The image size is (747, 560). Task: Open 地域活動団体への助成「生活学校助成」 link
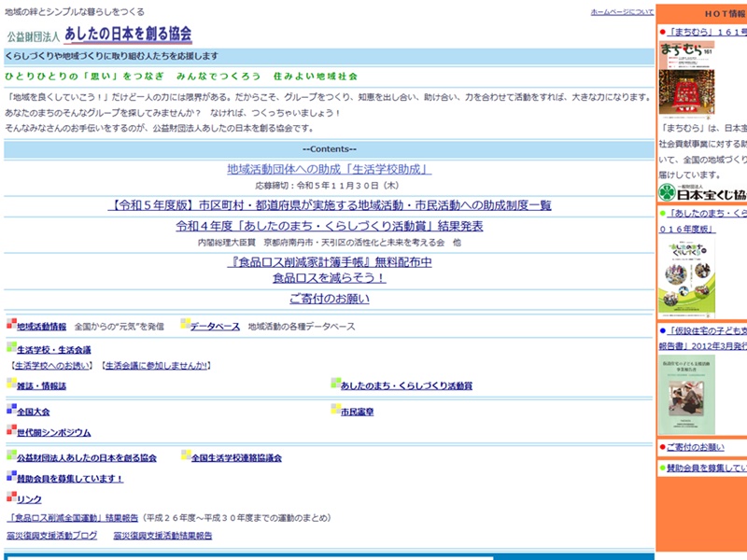(x=330, y=169)
